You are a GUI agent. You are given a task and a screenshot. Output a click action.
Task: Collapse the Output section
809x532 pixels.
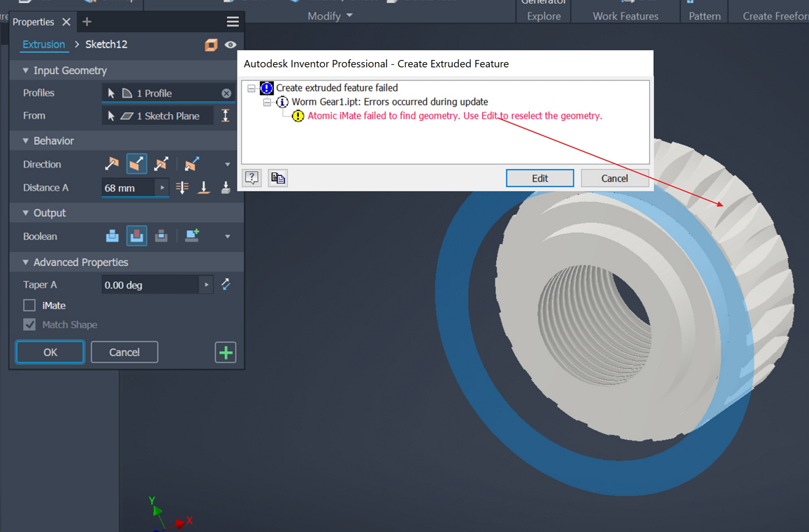click(25, 212)
